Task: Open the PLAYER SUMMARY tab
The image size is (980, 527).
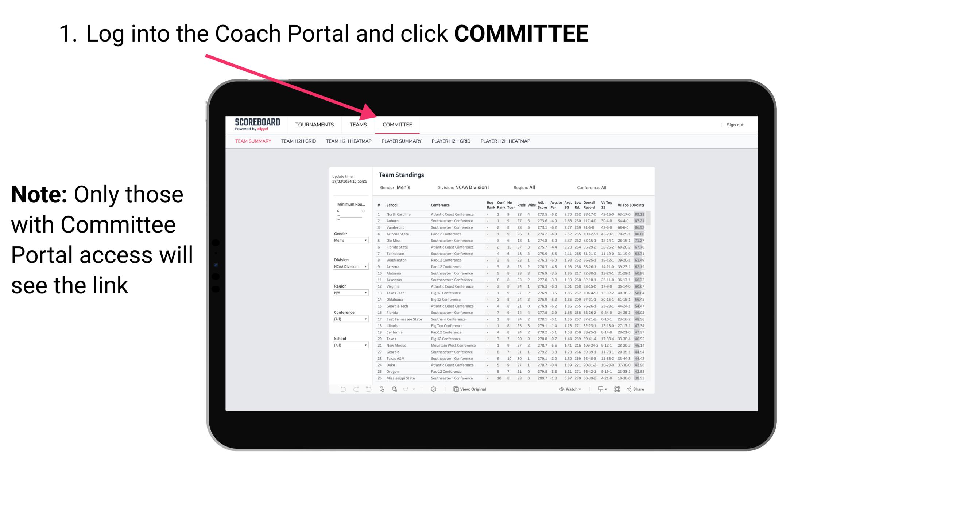Action: click(401, 142)
